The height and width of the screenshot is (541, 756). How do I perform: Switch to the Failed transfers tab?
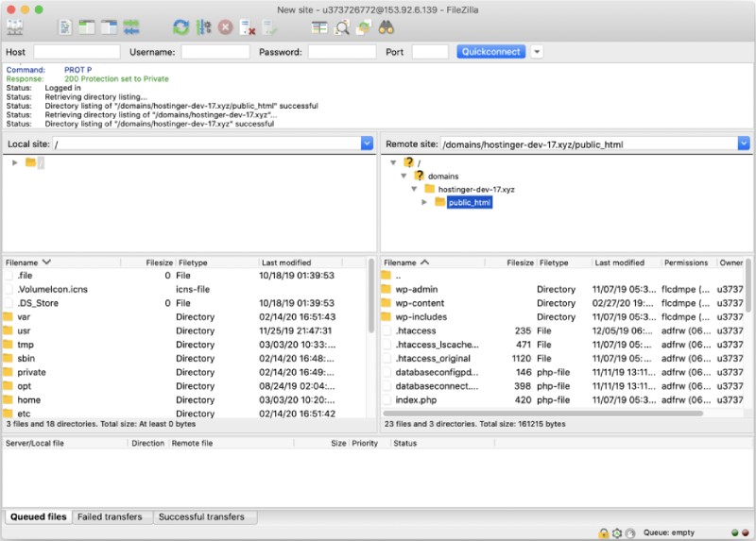[x=110, y=516]
